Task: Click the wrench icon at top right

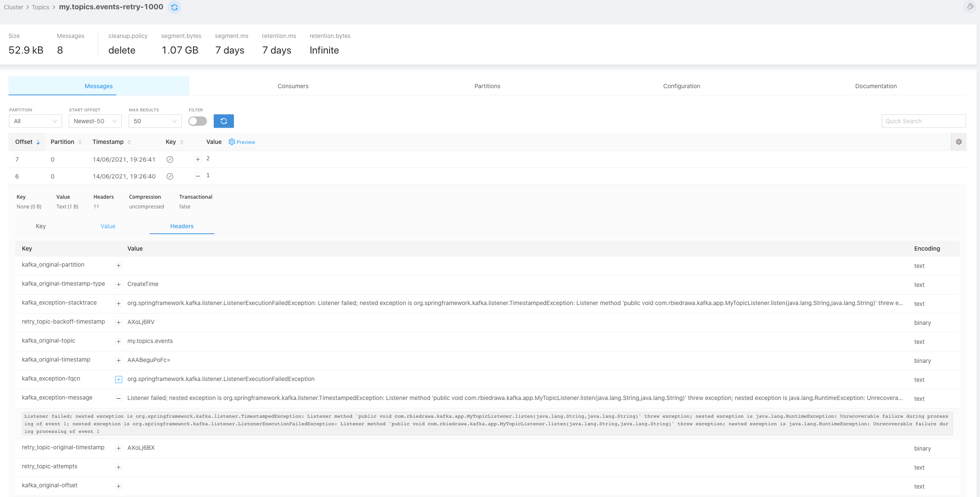Action: point(970,7)
